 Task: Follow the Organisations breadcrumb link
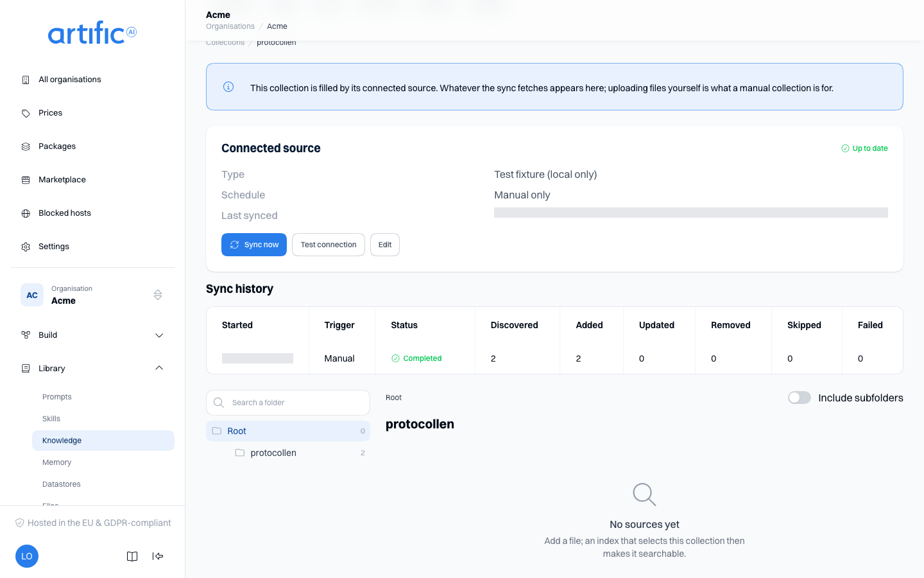pyautogui.click(x=230, y=26)
